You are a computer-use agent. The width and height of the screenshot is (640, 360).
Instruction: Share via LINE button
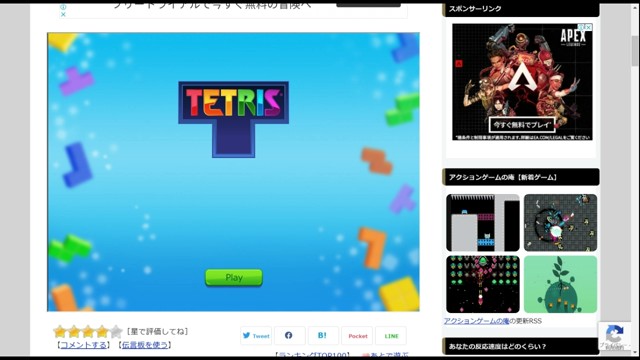[391, 336]
